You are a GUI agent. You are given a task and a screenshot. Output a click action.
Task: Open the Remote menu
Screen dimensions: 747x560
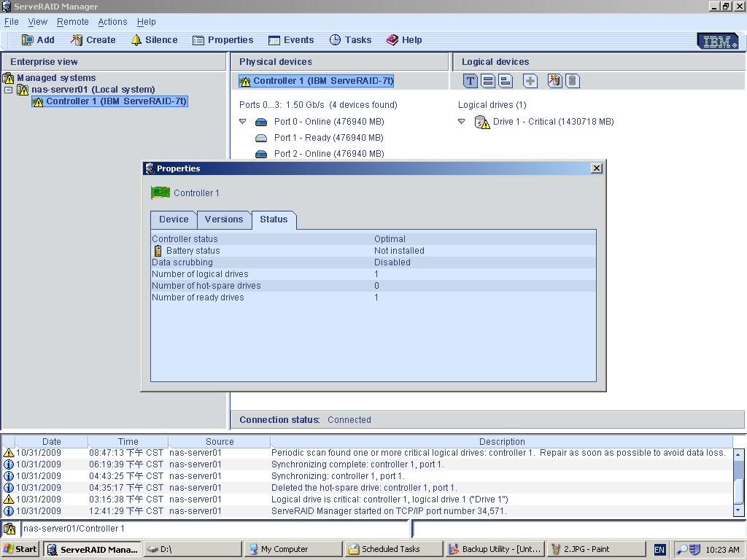pos(73,22)
